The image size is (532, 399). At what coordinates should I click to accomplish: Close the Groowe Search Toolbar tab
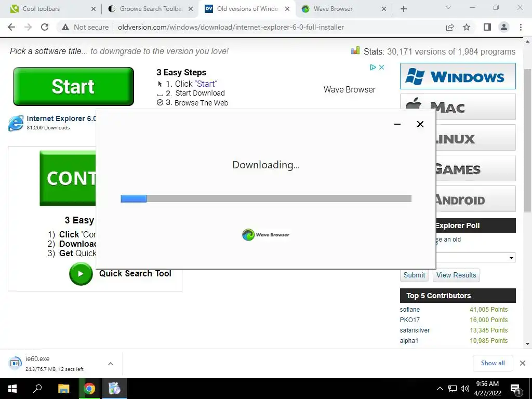coord(191,9)
